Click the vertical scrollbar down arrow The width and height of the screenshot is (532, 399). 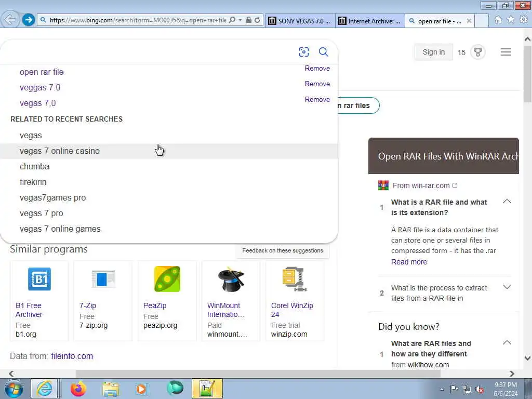pyautogui.click(x=527, y=358)
